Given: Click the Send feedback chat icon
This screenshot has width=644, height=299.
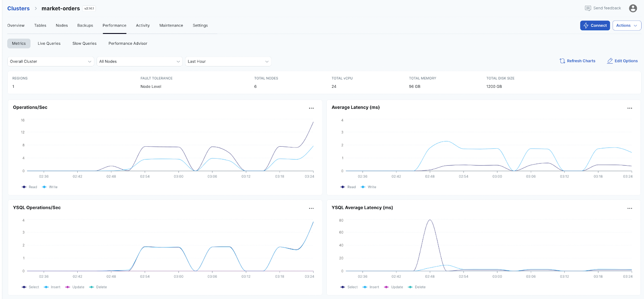Looking at the screenshot, I should tap(588, 8).
